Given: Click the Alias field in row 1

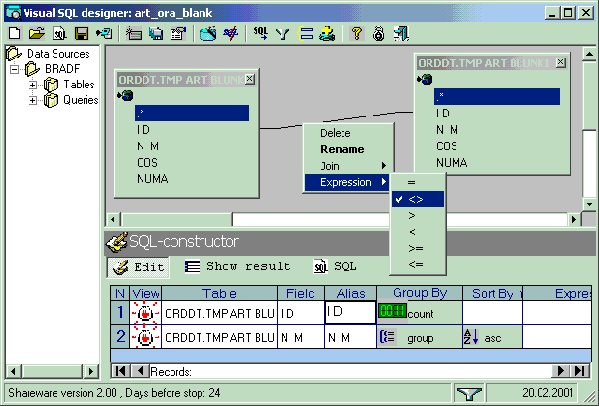Looking at the screenshot, I should pos(350,312).
